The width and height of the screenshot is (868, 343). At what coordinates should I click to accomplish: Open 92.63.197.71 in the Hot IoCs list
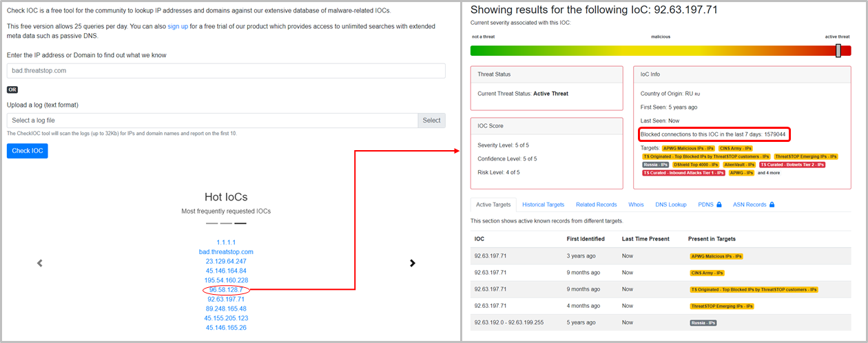pyautogui.click(x=226, y=300)
